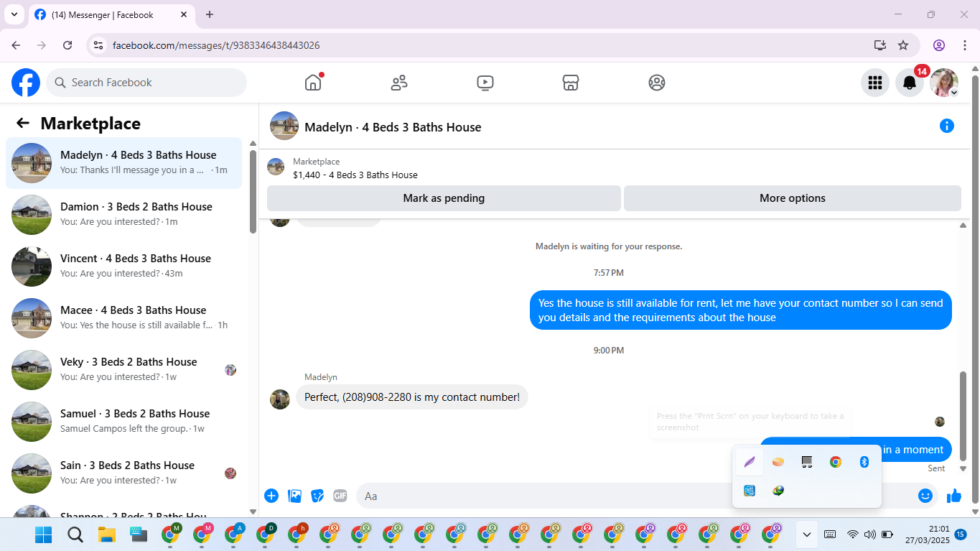Open the Chrome tab search dropdown

coord(14,14)
